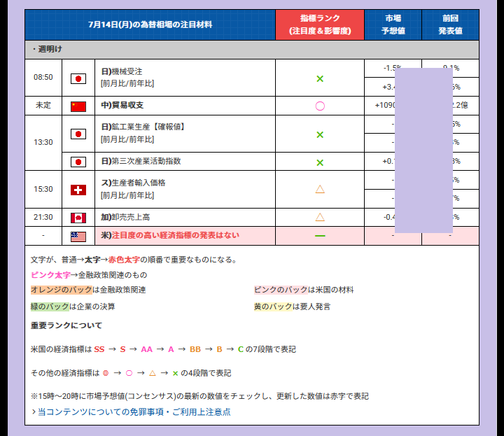
Task: Click the green C rank label
Action: (240, 349)
